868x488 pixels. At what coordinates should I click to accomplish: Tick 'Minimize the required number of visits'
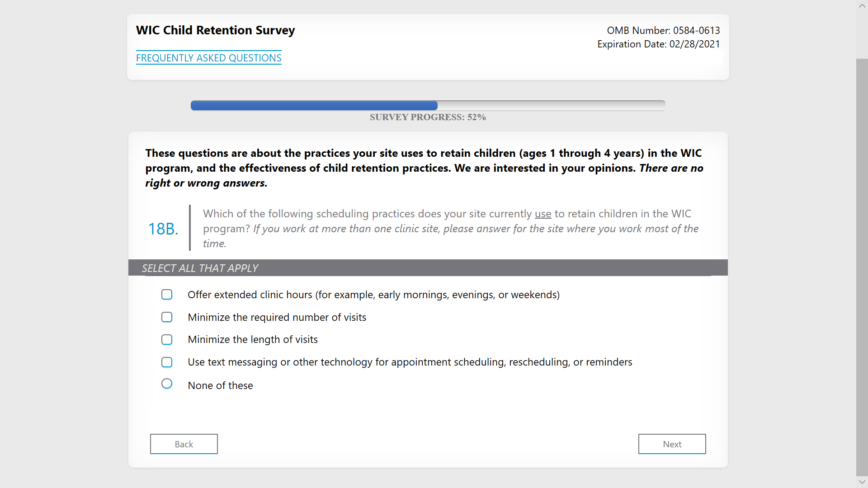coord(167,317)
